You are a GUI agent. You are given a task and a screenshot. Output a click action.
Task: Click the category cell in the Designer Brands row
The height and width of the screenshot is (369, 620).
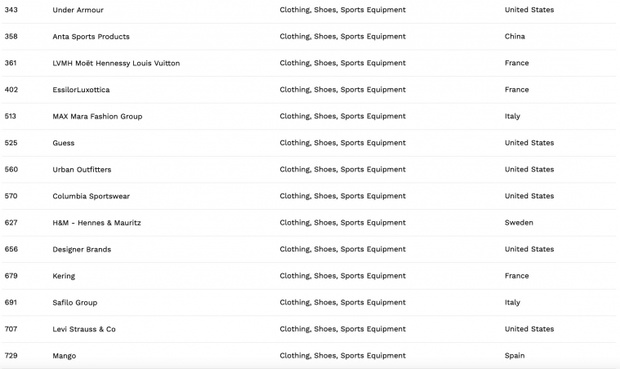(x=342, y=249)
